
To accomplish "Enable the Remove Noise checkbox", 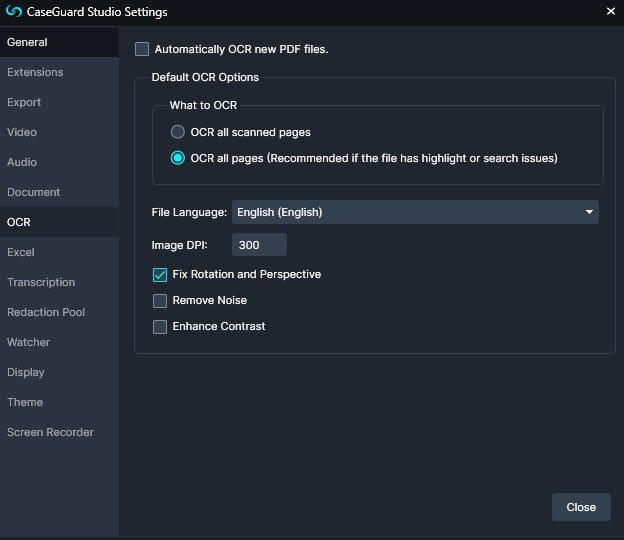I will [x=160, y=300].
